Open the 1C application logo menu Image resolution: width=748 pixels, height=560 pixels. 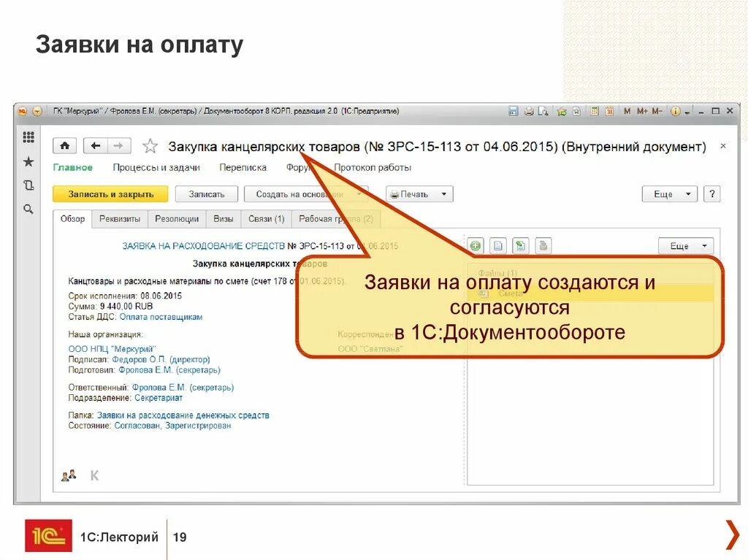tap(23, 111)
